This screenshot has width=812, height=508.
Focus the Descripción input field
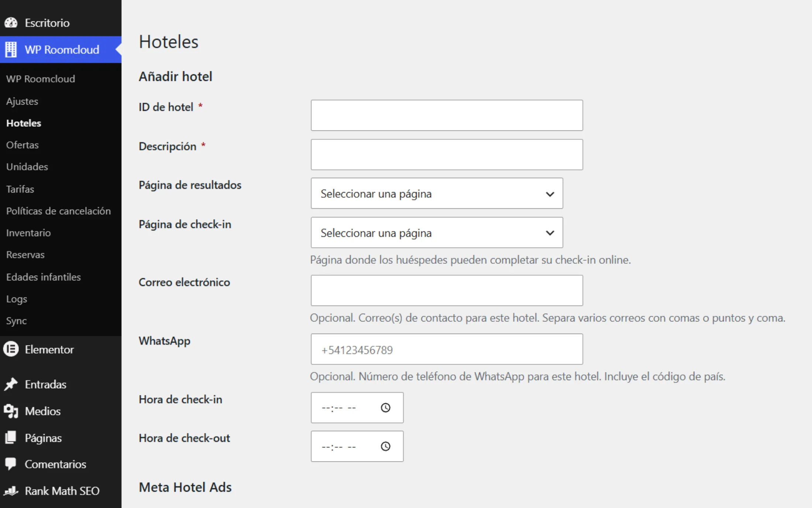[x=447, y=154]
